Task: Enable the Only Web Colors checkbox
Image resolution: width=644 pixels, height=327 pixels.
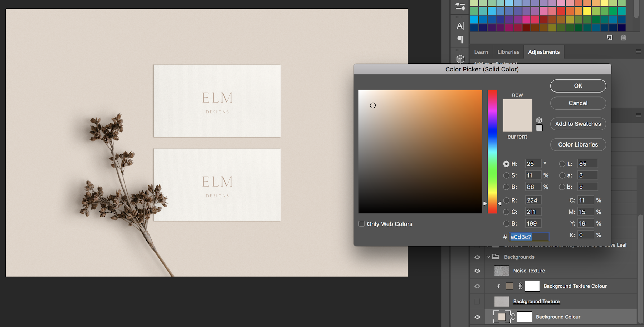Action: (x=362, y=224)
